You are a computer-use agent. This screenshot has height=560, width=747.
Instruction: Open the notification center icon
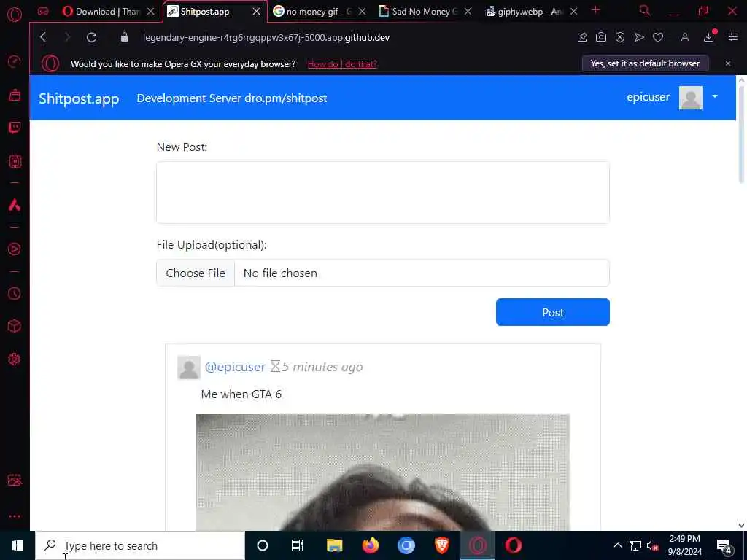[x=724, y=545]
